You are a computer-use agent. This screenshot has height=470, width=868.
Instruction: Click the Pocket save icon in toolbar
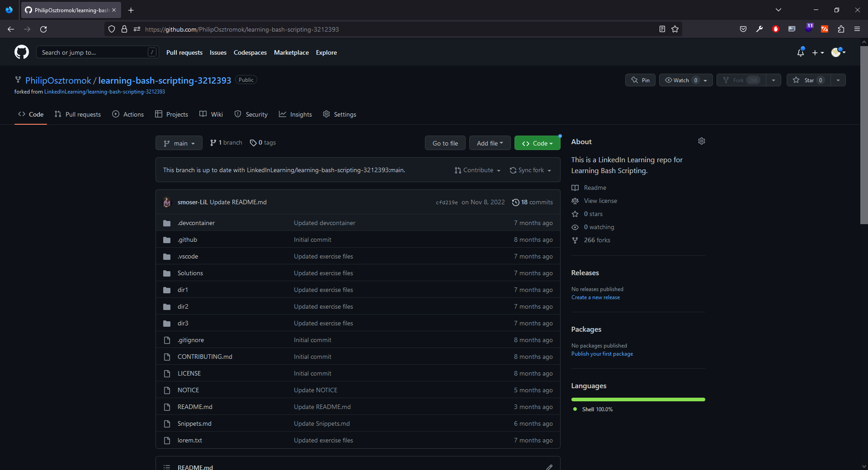tap(743, 29)
